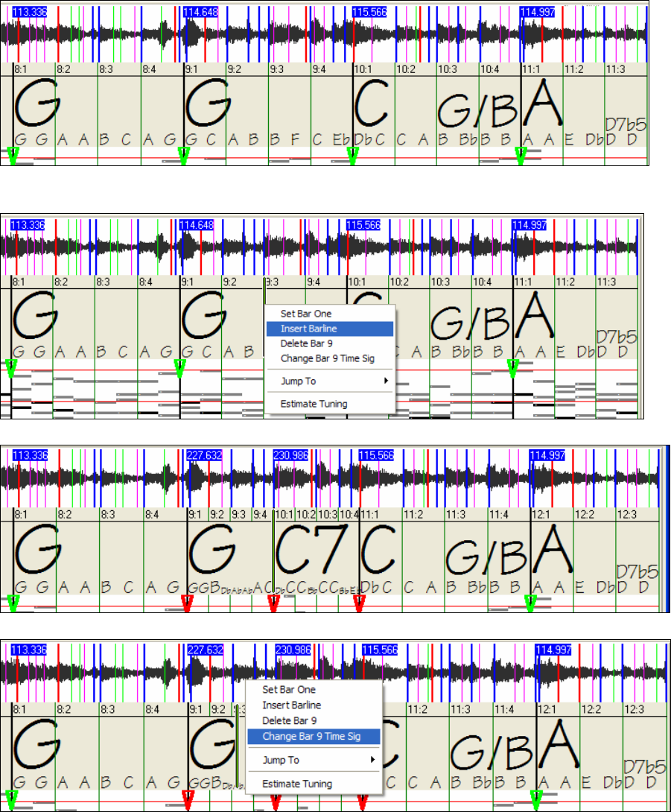
Task: Click tempo label 115.566 in the first panel
Action: pos(369,11)
